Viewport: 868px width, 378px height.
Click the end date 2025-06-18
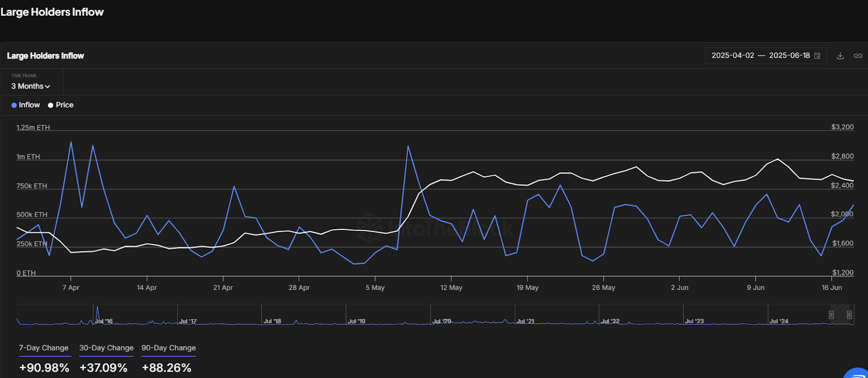point(789,56)
